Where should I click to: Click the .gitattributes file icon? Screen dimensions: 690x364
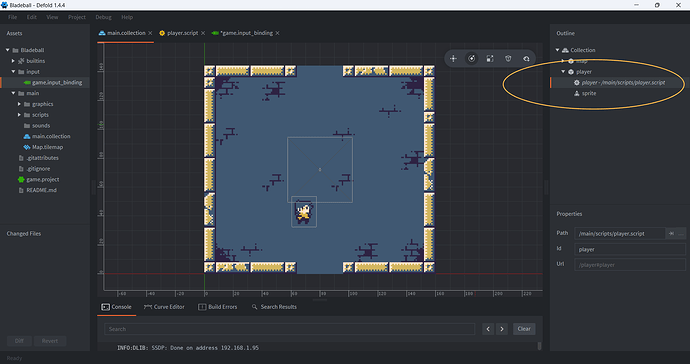21,158
